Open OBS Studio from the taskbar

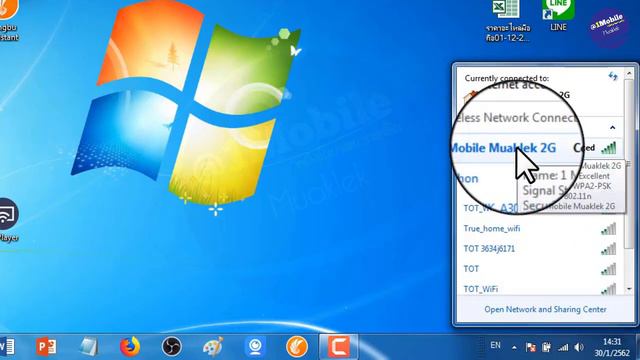(171, 347)
